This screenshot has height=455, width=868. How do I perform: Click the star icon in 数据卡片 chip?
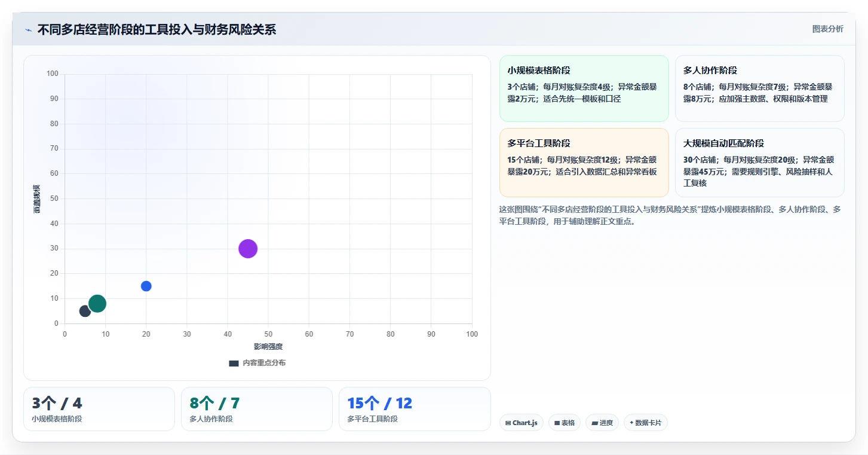[x=631, y=423]
